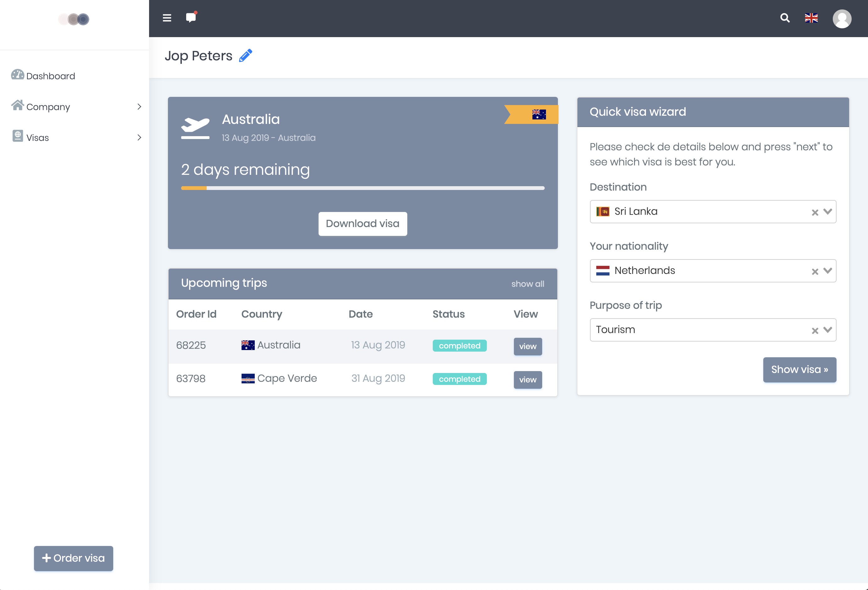The width and height of the screenshot is (868, 590).
Task: Clear the Sri Lanka destination selection
Action: point(815,213)
